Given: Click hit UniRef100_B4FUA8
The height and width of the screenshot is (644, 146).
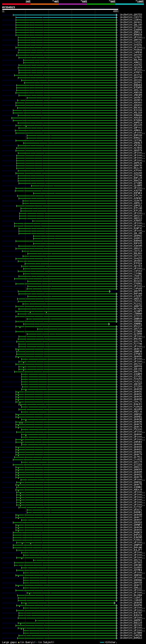Looking at the screenshot, I should point(131,294).
